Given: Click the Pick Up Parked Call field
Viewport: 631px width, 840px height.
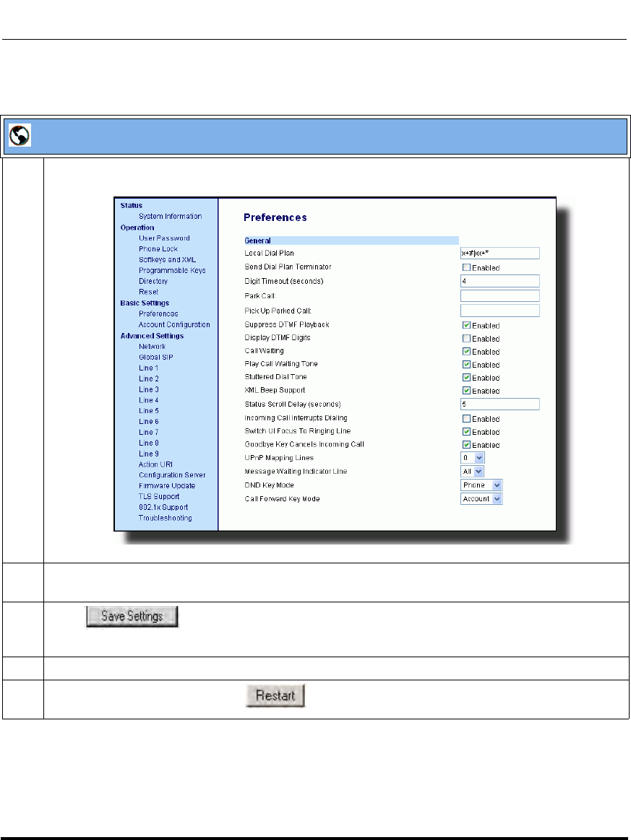Looking at the screenshot, I should pyautogui.click(x=499, y=311).
